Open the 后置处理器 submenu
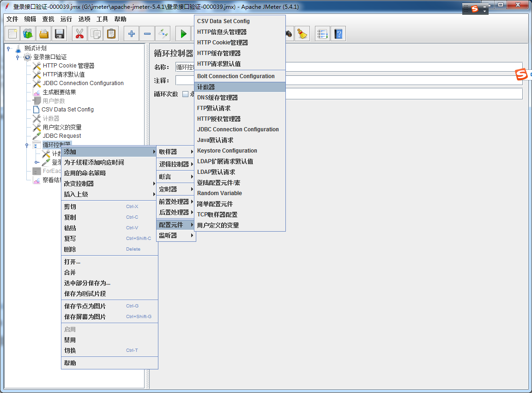532x393 pixels. coord(176,212)
